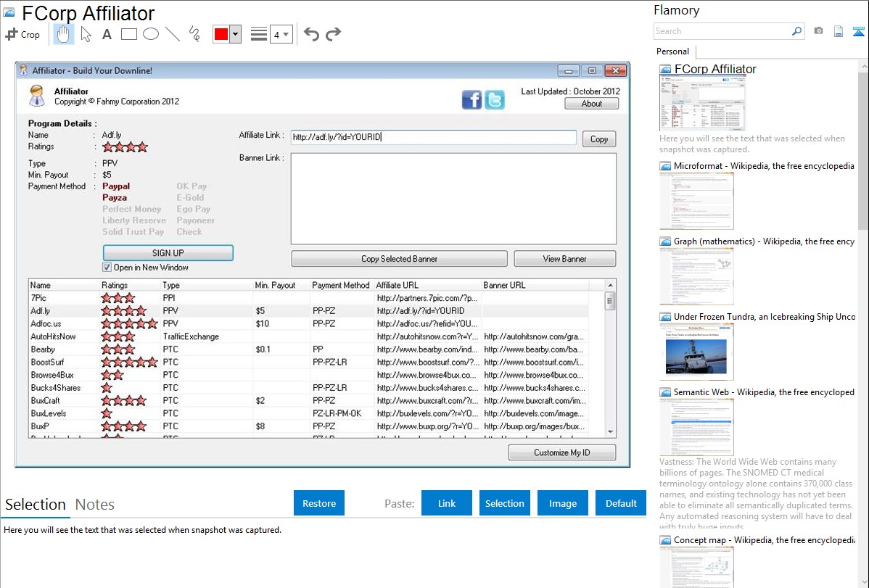
Task: Select the text annotation tool
Action: [x=107, y=34]
